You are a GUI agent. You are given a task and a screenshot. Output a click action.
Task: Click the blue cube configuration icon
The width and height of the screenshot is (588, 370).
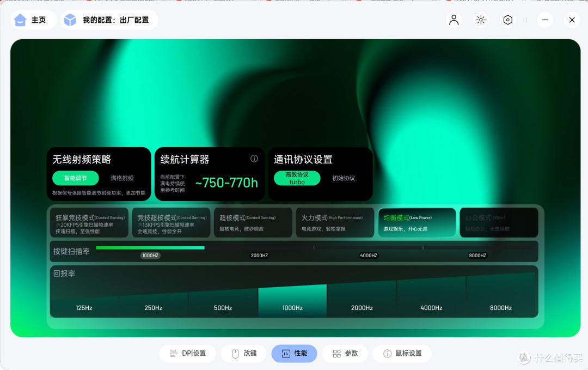click(70, 20)
